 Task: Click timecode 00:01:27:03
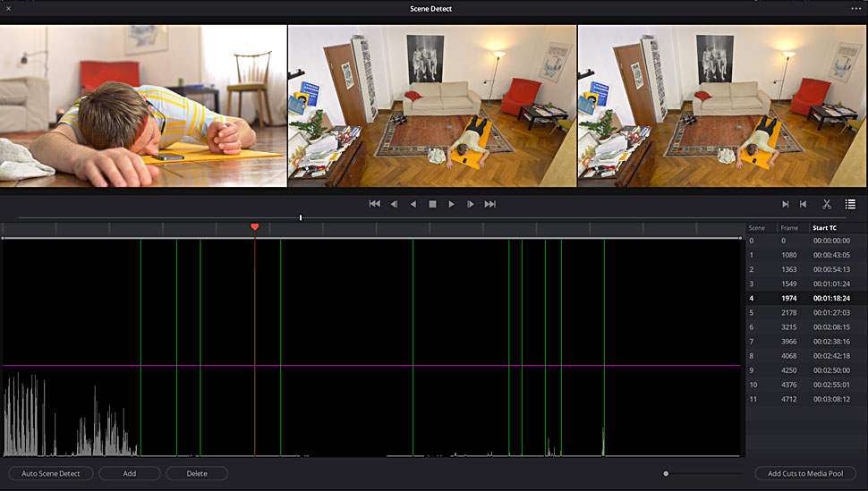(x=831, y=313)
